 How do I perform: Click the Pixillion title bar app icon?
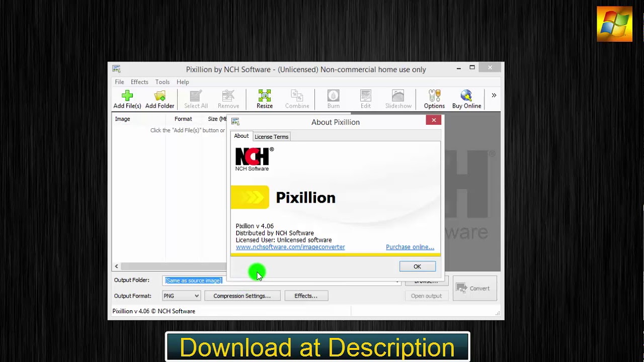(x=116, y=69)
